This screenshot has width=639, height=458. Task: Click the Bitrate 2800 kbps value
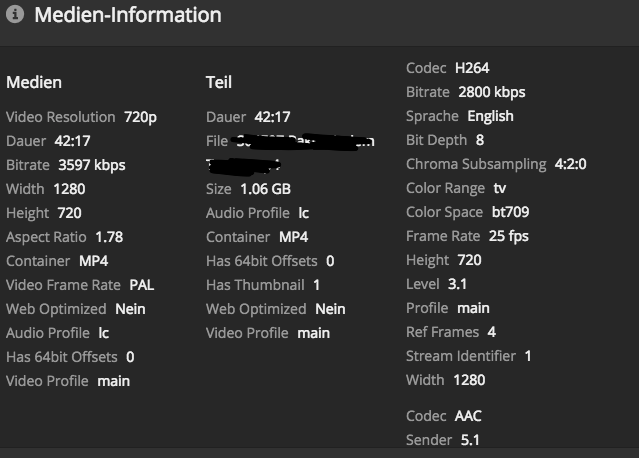(x=492, y=92)
